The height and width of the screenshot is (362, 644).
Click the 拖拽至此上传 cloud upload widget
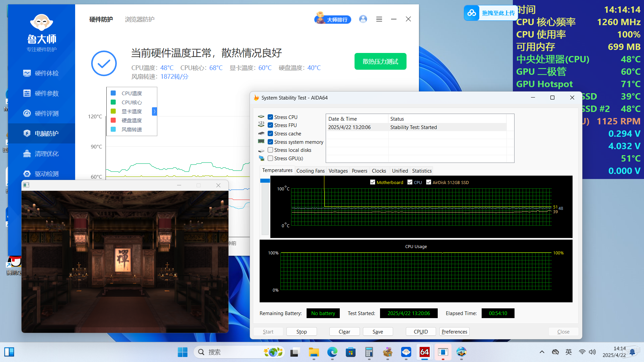490,13
